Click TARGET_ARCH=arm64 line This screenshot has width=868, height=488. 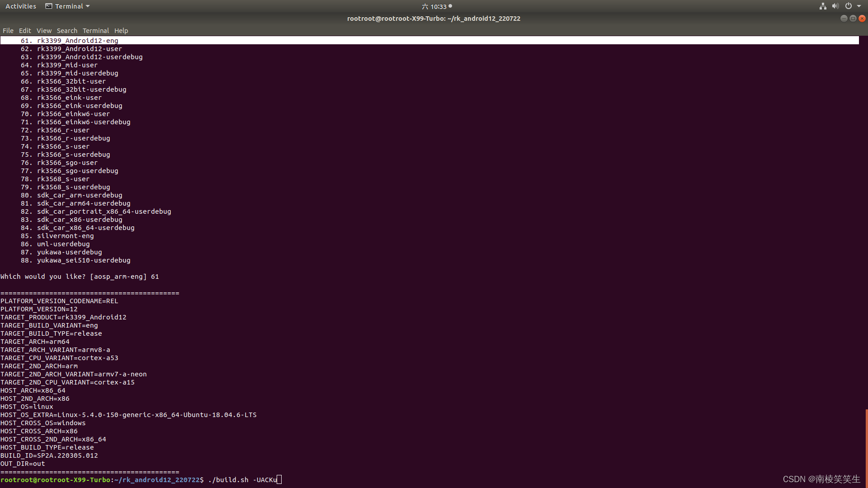35,342
